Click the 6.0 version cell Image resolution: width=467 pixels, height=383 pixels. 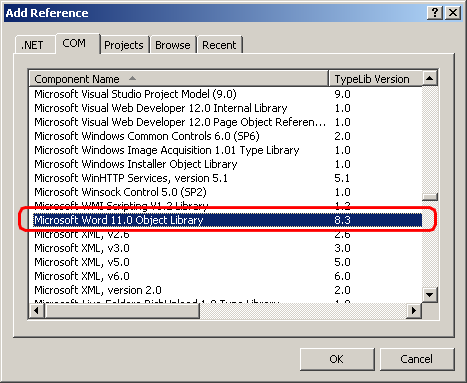pos(342,276)
